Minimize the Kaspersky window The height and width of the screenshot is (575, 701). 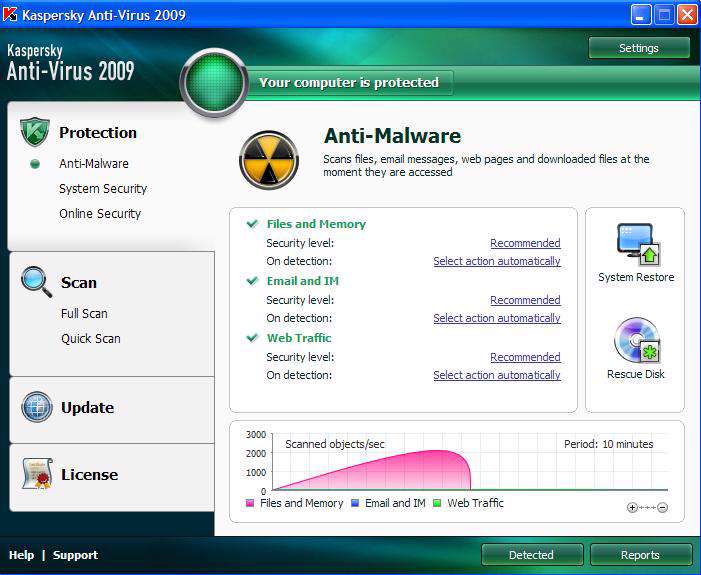[x=641, y=15]
